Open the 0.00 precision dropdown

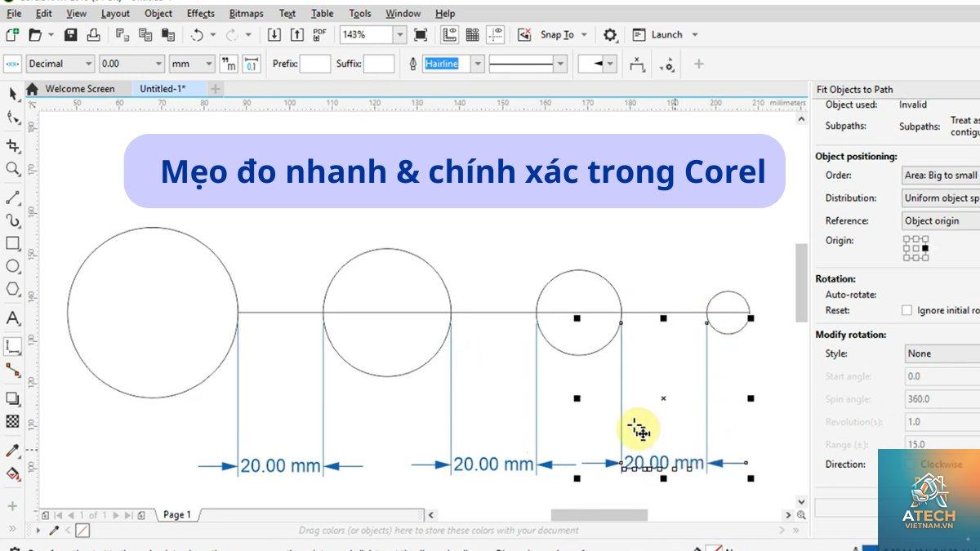point(158,64)
